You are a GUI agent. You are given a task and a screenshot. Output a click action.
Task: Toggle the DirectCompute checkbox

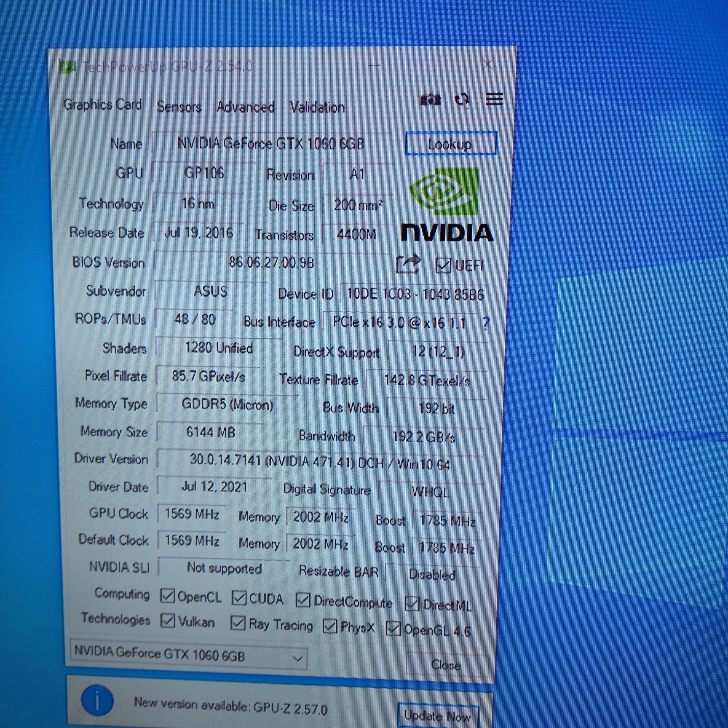click(x=303, y=600)
